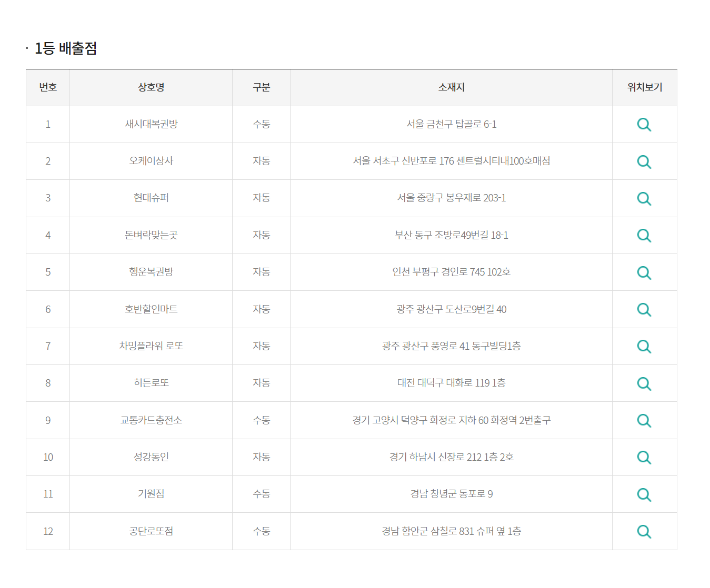Select store name 행운복권방
This screenshot has height=588, width=710.
(151, 272)
